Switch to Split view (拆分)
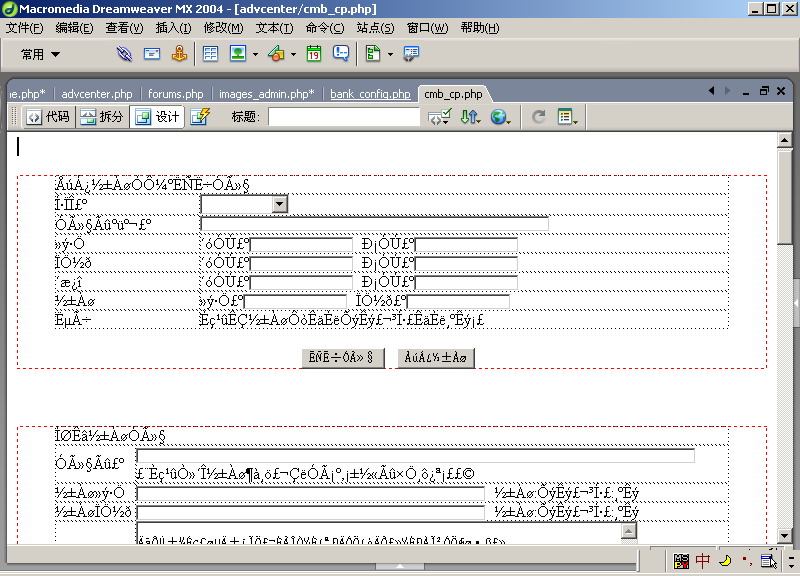 coord(102,117)
